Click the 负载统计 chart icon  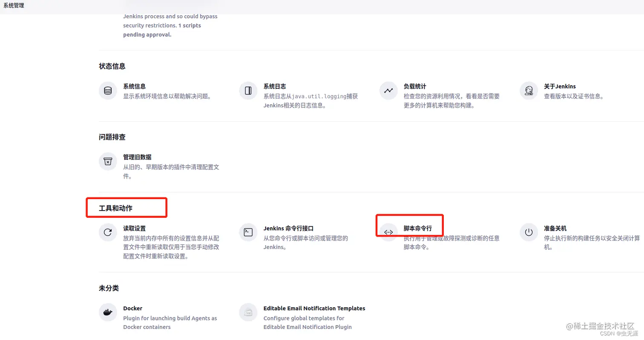pos(388,90)
